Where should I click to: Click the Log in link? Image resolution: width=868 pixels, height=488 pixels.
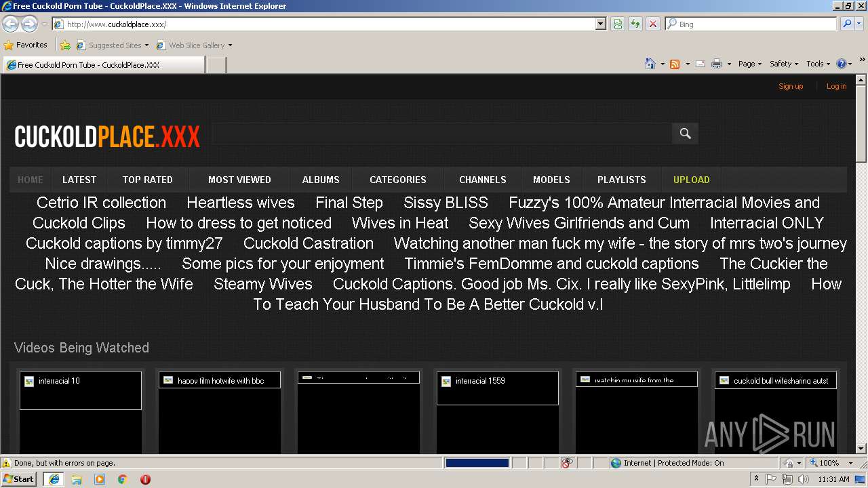click(836, 86)
